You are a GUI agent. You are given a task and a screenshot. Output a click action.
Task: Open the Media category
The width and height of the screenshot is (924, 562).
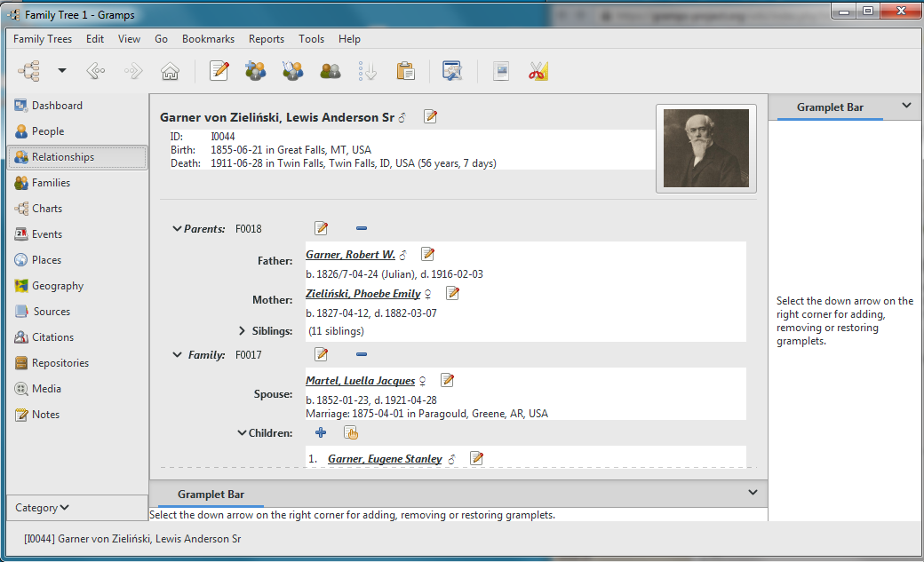[x=77, y=389]
